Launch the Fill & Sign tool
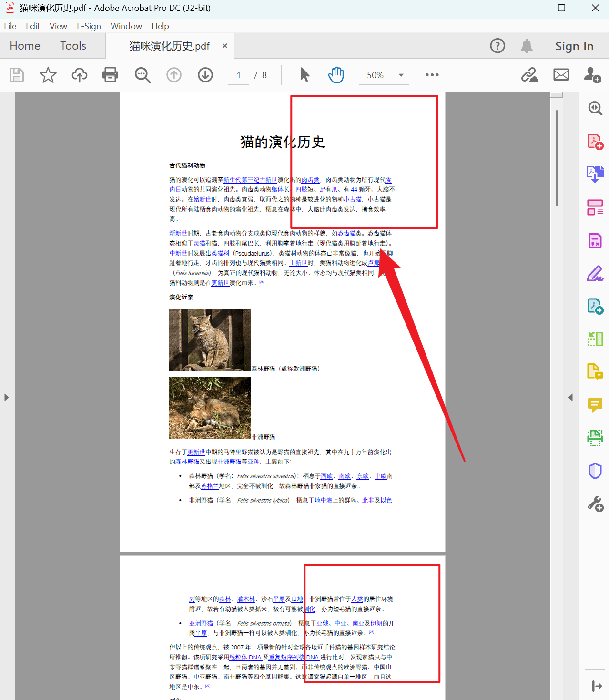 (595, 274)
